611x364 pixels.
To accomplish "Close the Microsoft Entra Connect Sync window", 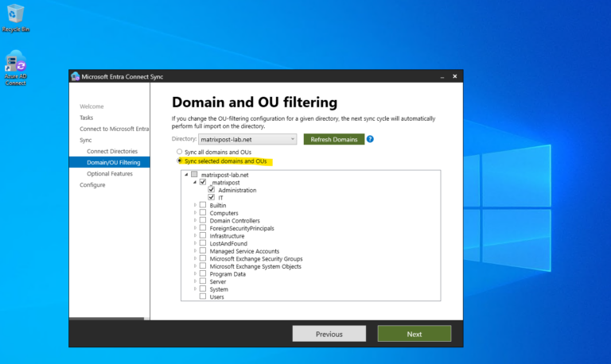I will (455, 76).
